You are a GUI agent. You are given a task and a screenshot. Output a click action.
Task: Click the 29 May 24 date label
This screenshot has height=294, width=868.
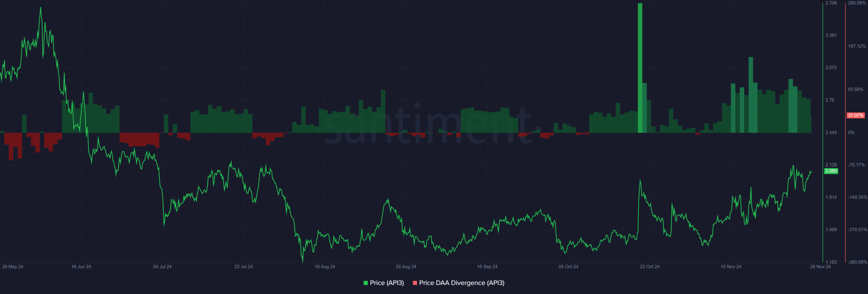coord(13,267)
